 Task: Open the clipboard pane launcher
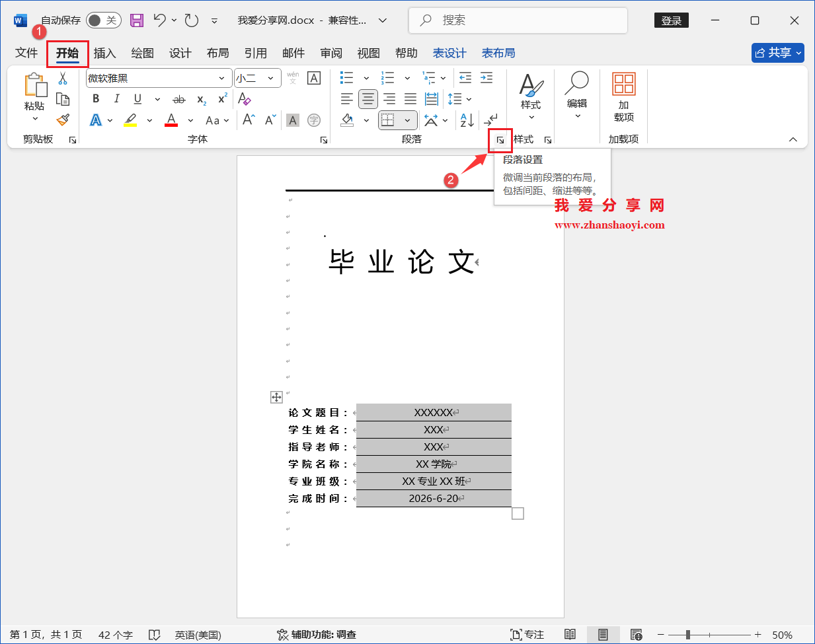(73, 140)
